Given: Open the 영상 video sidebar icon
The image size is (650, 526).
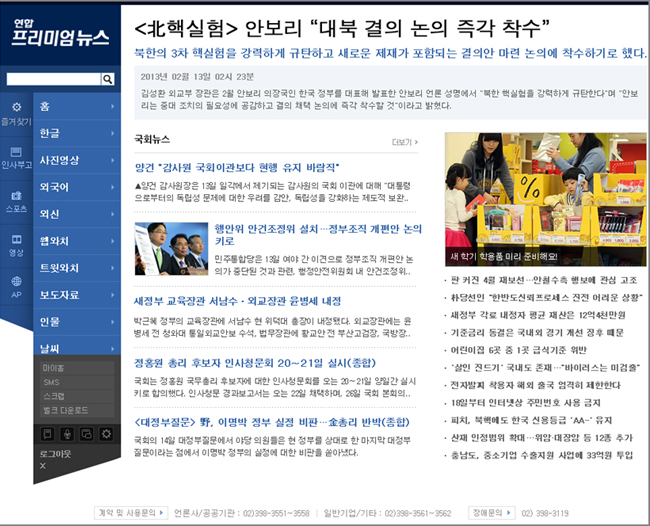Looking at the screenshot, I should 16,244.
